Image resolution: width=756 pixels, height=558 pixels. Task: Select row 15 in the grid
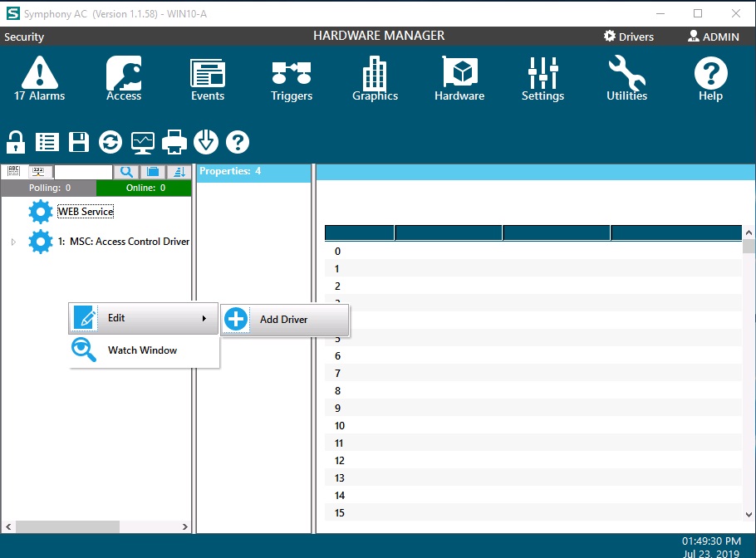point(533,512)
